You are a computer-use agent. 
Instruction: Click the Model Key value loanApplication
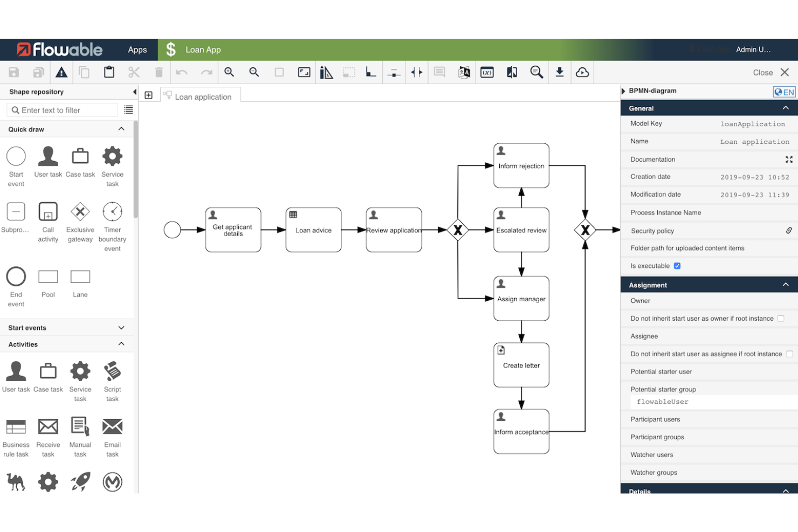coord(752,124)
